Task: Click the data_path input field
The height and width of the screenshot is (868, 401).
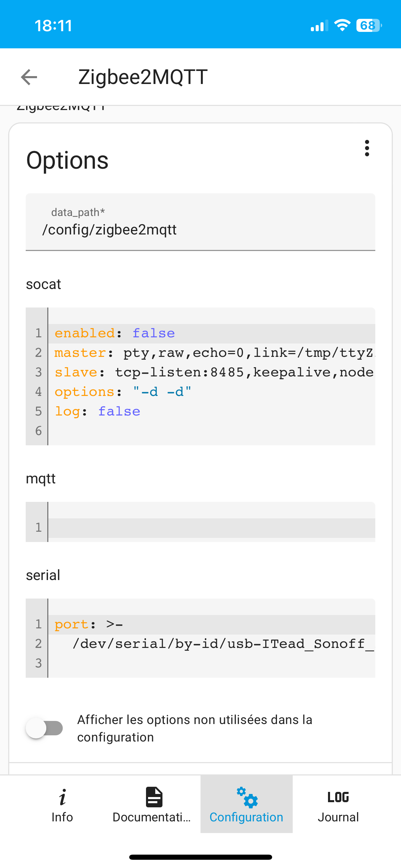Action: (200, 222)
